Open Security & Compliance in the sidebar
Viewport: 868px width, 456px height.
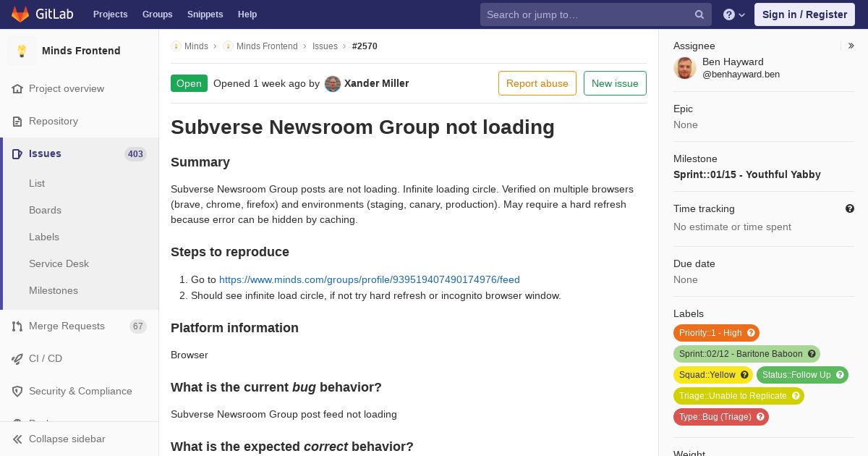80,392
